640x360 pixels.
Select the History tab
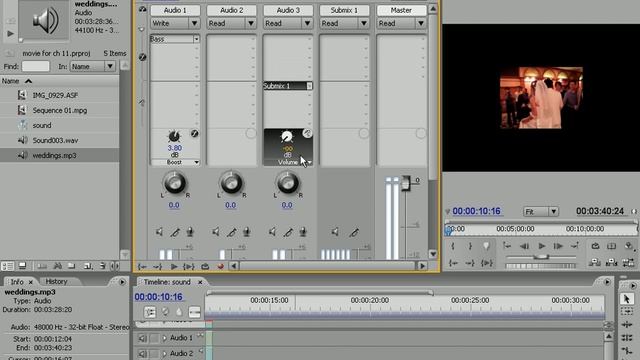coord(56,282)
